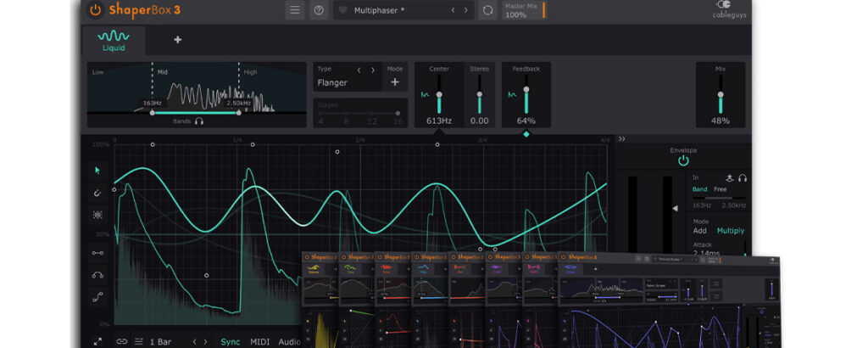Choose the straight line segment tool
The width and height of the screenshot is (868, 348).
[x=97, y=253]
